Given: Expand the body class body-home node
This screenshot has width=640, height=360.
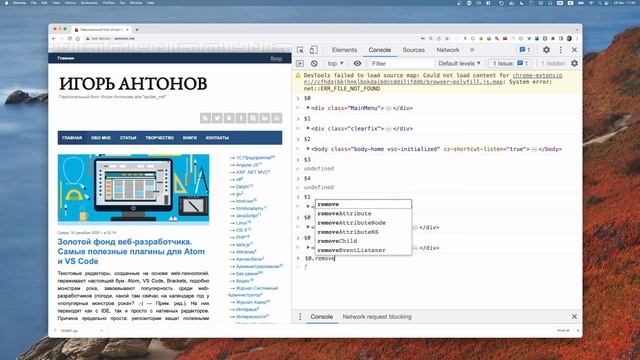Looking at the screenshot, I should click(x=308, y=149).
